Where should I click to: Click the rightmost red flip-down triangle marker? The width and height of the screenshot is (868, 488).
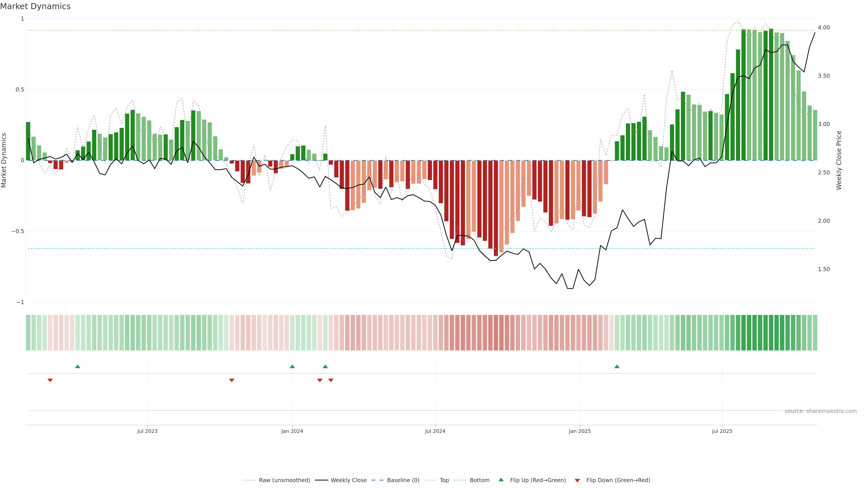coord(330,380)
